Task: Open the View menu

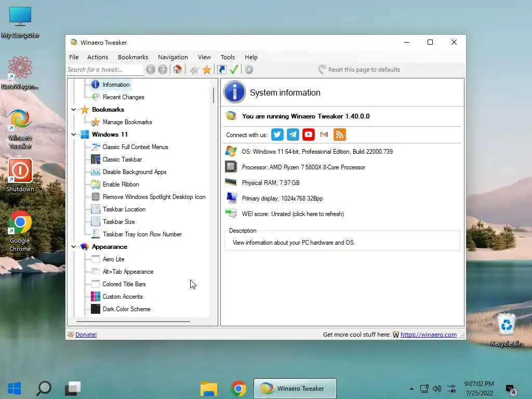Action: point(204,57)
